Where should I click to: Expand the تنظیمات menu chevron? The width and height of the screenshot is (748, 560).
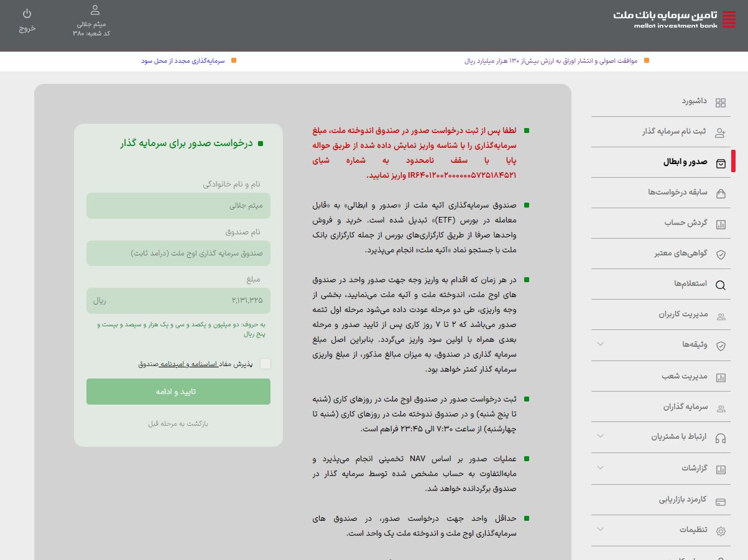point(600,529)
